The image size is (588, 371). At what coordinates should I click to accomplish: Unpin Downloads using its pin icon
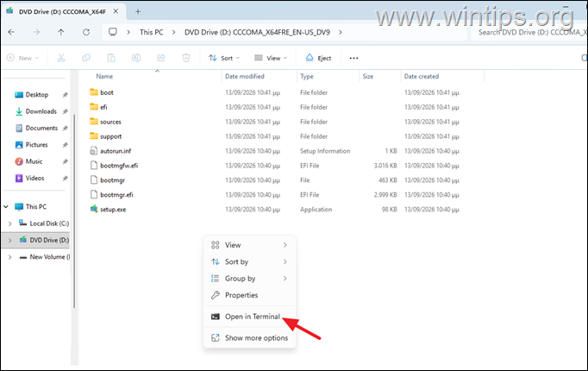(x=65, y=111)
